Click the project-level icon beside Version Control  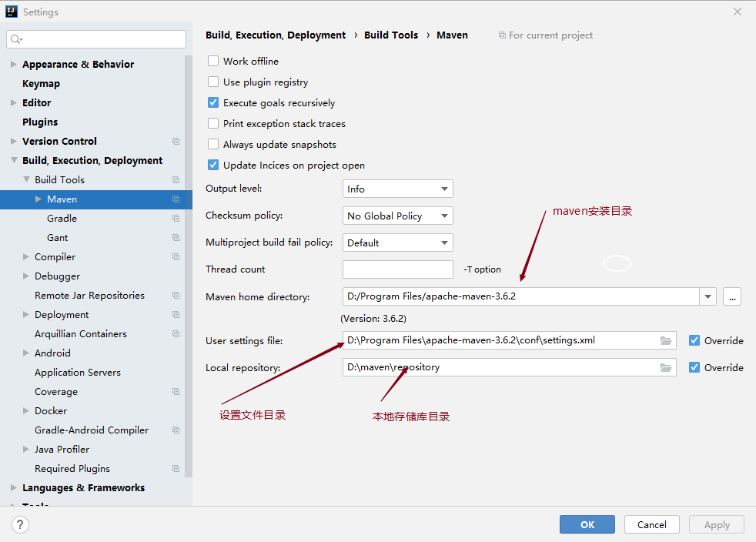coord(176,142)
